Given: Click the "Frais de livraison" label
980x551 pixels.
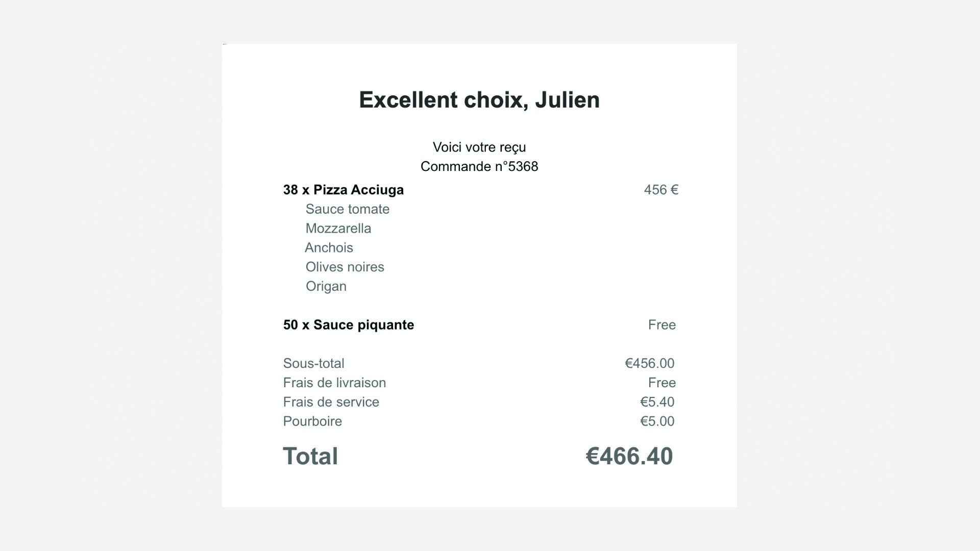Looking at the screenshot, I should (x=335, y=383).
